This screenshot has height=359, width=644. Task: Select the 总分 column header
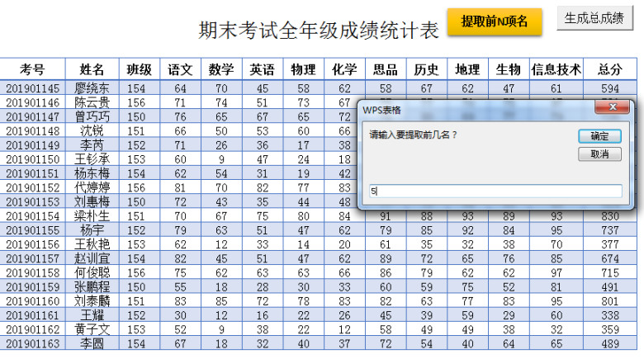coord(610,69)
